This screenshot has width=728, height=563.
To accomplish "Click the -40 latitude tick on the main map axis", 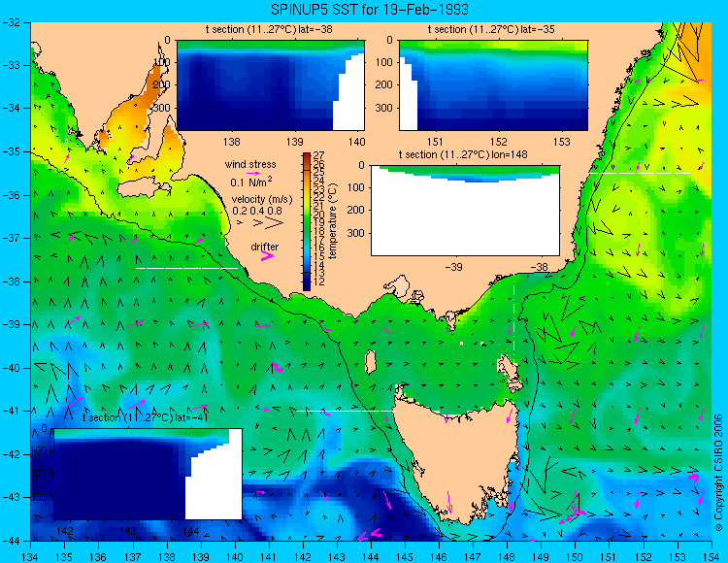I will coord(11,368).
